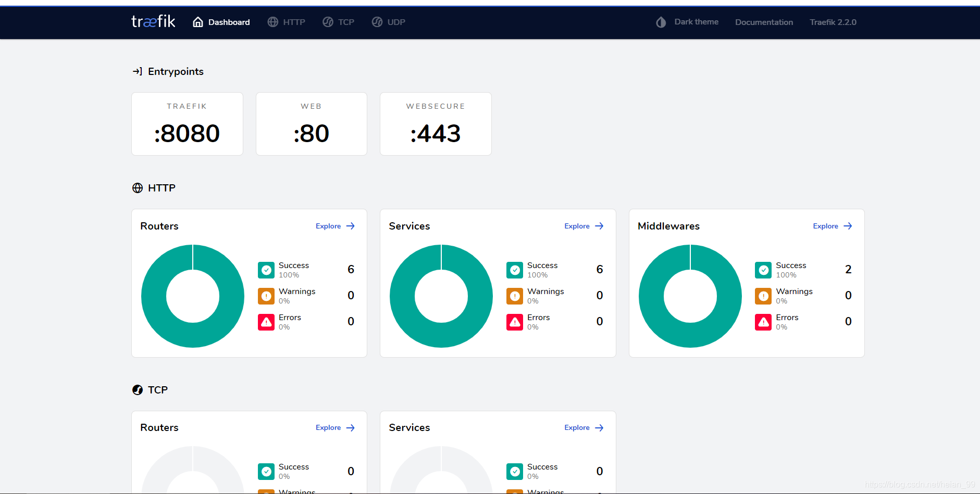Click the Success check icon in HTTP Routers
This screenshot has height=494, width=980.
[x=266, y=270]
